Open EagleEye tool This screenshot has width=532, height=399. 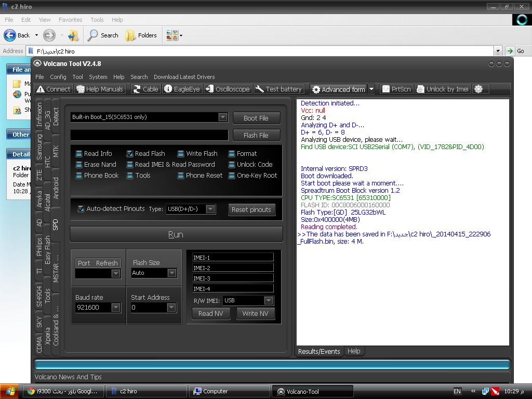[x=182, y=89]
